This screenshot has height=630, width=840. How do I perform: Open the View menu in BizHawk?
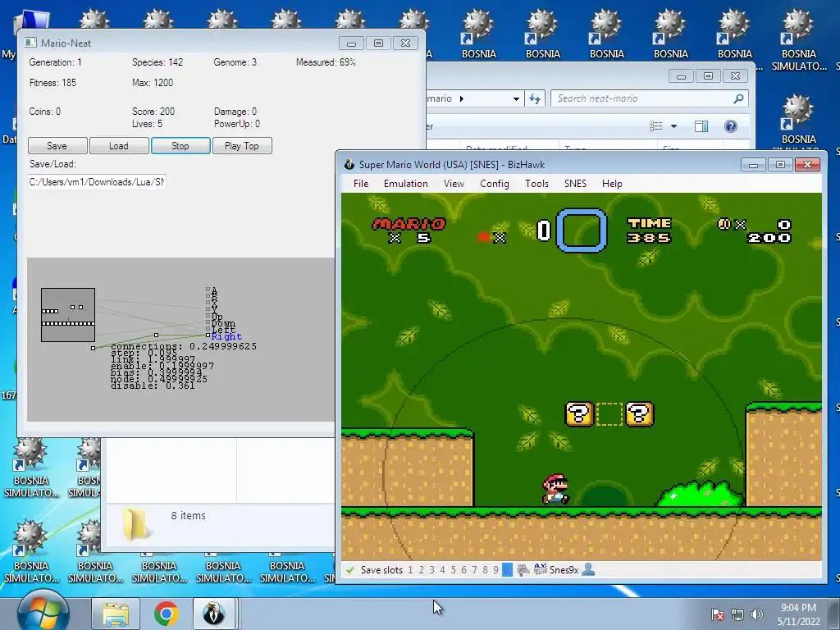(x=454, y=184)
